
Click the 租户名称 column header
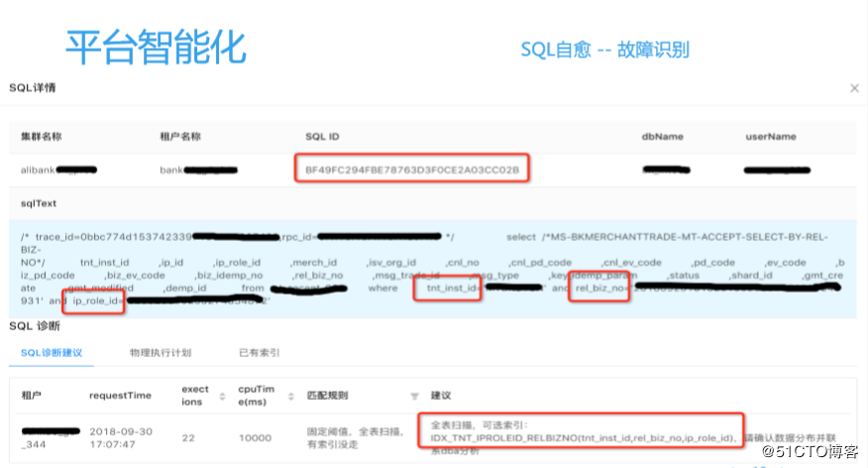(180, 136)
